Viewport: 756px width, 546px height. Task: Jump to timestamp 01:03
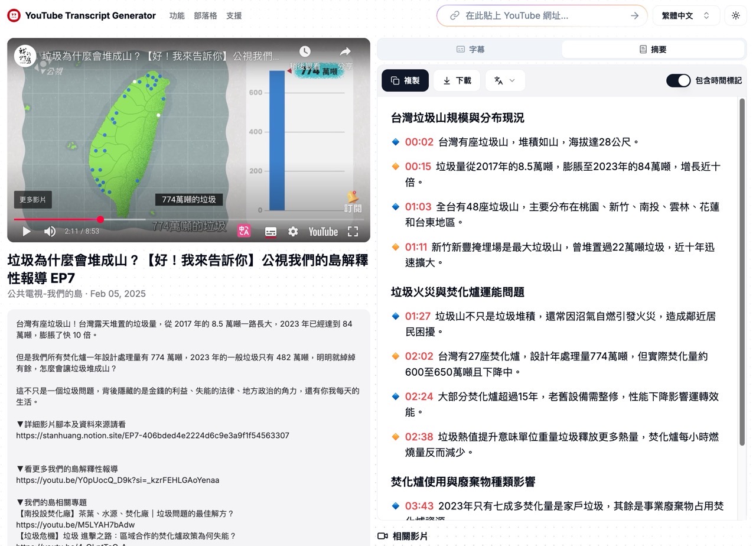click(418, 207)
